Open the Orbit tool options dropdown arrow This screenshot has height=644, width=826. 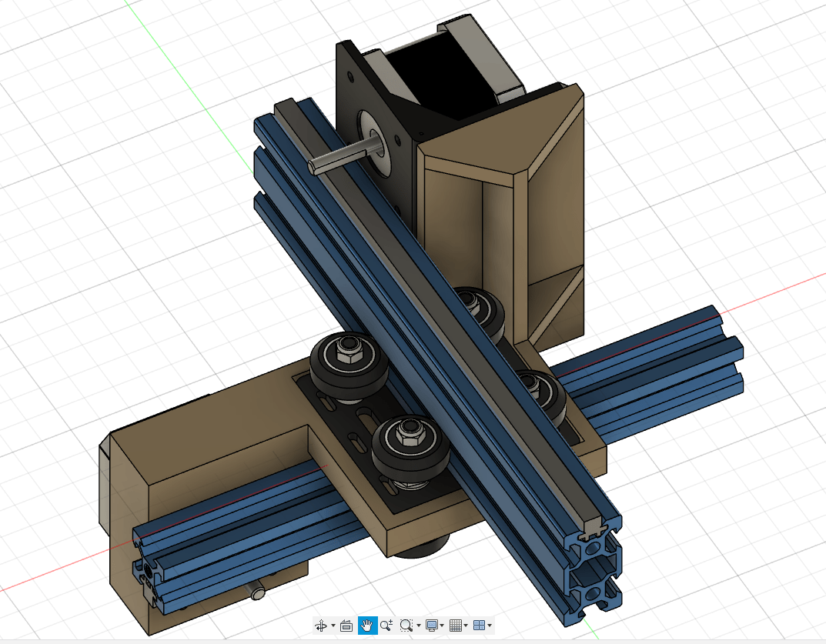point(333,626)
